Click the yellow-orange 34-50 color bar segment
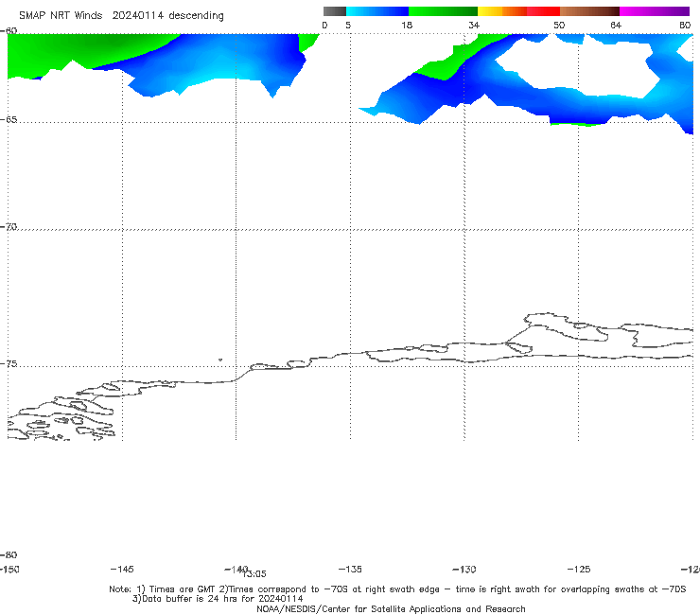 coord(518,11)
